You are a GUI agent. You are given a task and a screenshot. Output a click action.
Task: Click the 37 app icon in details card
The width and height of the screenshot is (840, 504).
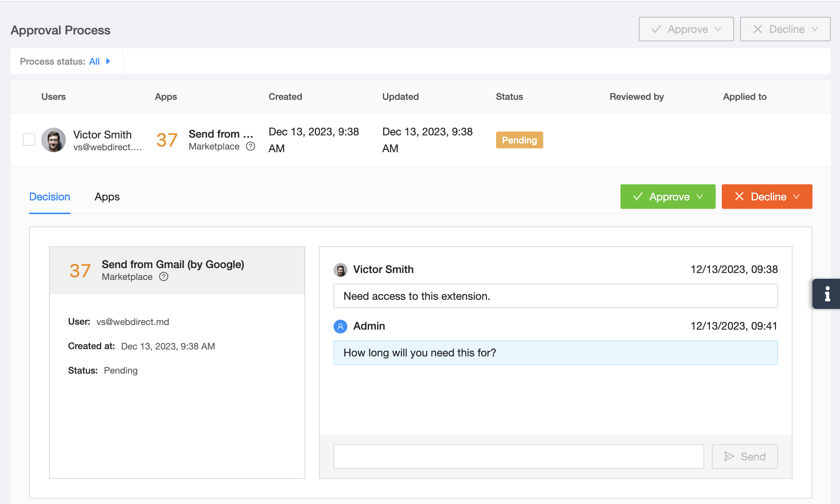[x=80, y=271]
